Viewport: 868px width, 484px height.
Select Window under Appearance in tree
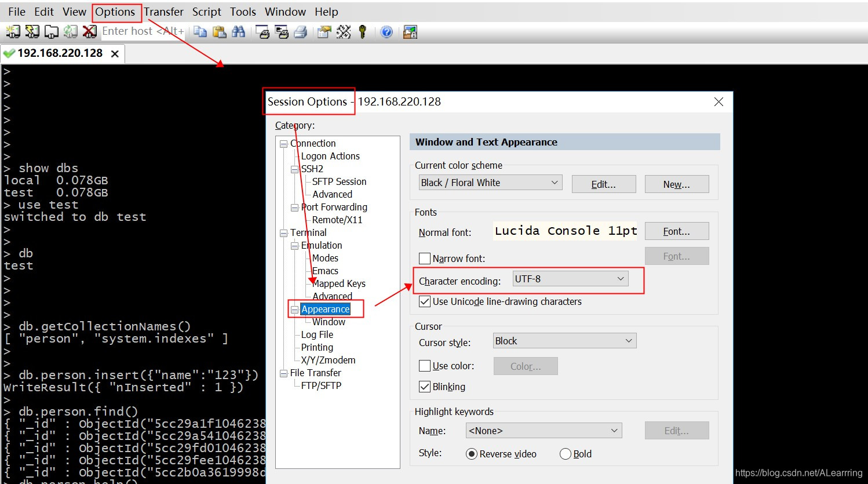tap(329, 322)
